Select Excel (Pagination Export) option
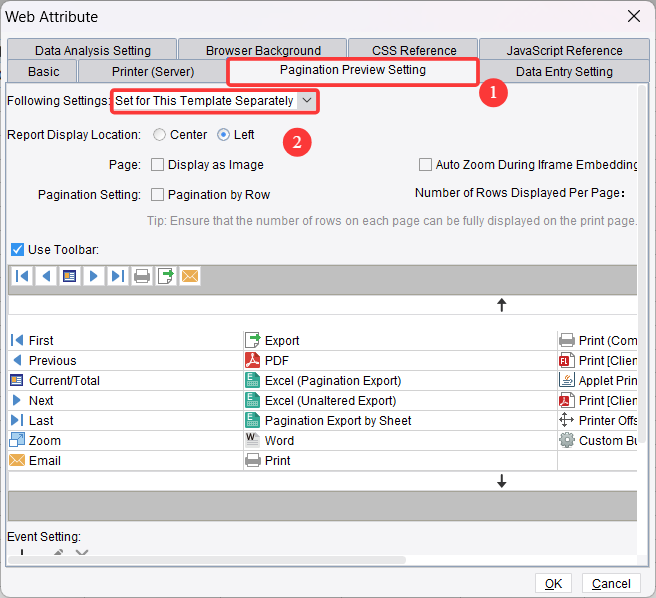 tap(400, 380)
